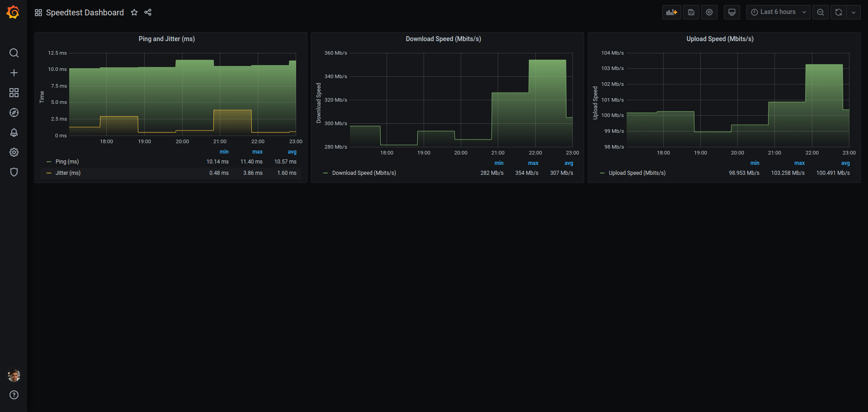Open the Alerting bell icon in sidebar
The width and height of the screenshot is (868, 412).
(14, 132)
